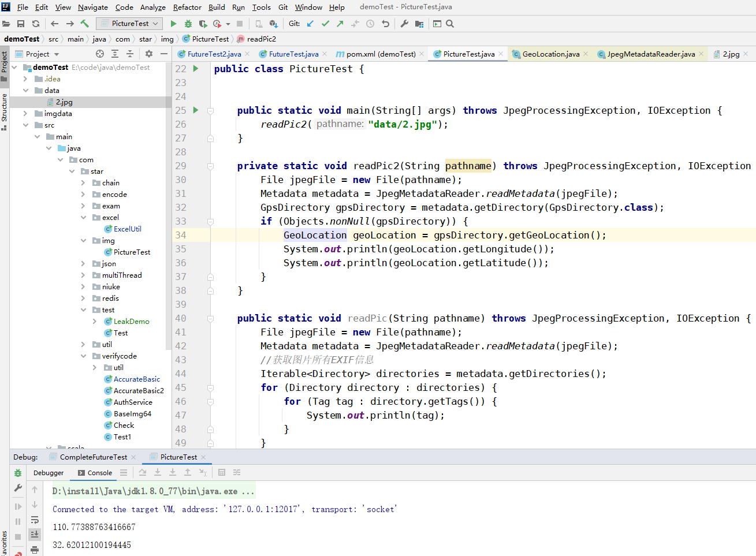Image resolution: width=756 pixels, height=556 pixels.
Task: Open settings with the wrench toolbar icon
Action: point(404,24)
